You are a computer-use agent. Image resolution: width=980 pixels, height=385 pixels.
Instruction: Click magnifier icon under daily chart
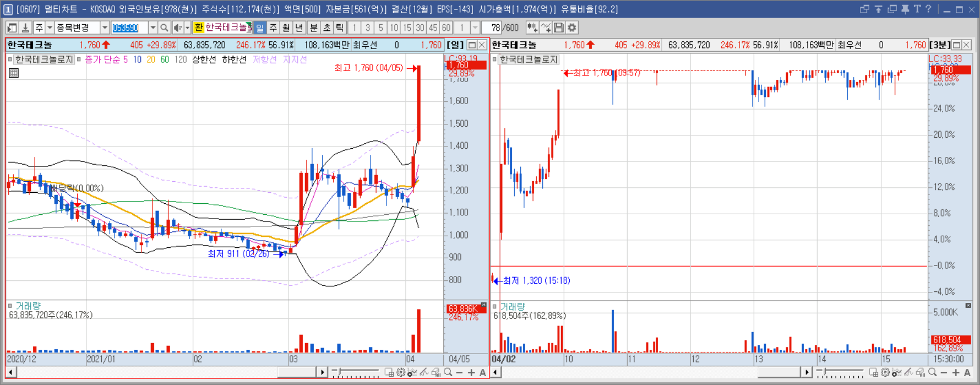tap(448, 373)
